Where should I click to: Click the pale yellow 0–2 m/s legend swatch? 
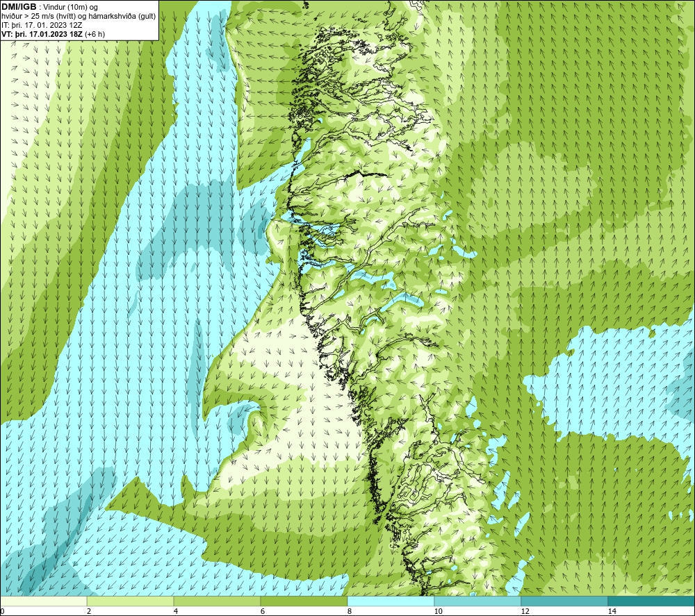[43, 601]
